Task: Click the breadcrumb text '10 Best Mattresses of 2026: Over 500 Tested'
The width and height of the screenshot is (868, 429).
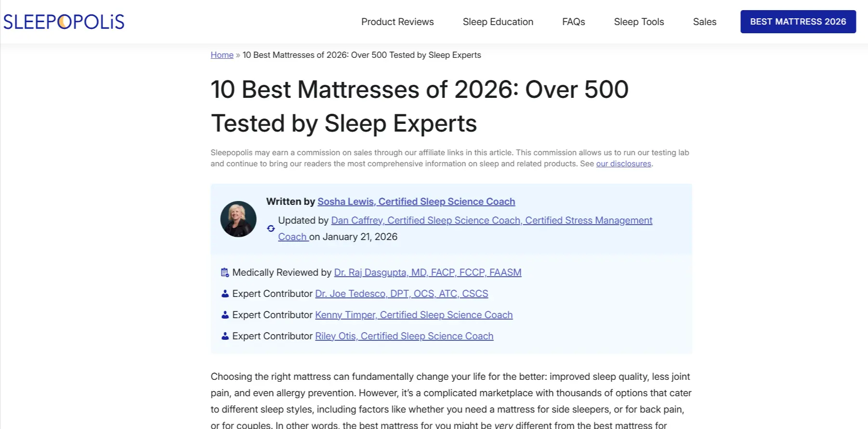Action: click(362, 55)
